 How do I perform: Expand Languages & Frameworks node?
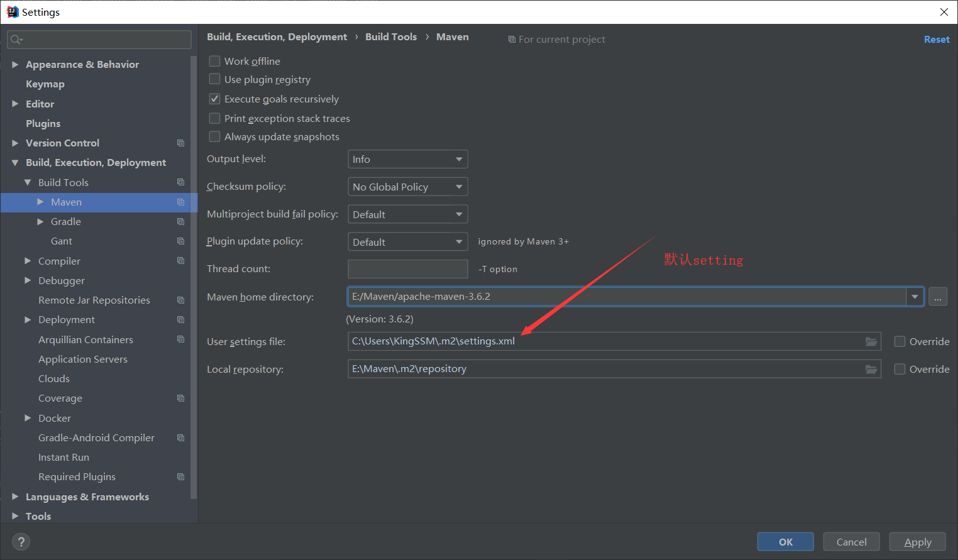pyautogui.click(x=15, y=497)
